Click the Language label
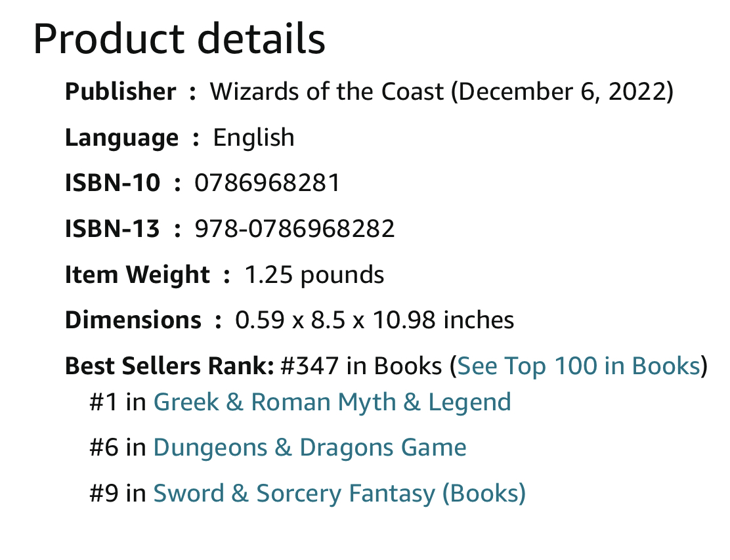The image size is (730, 560). pyautogui.click(x=121, y=138)
